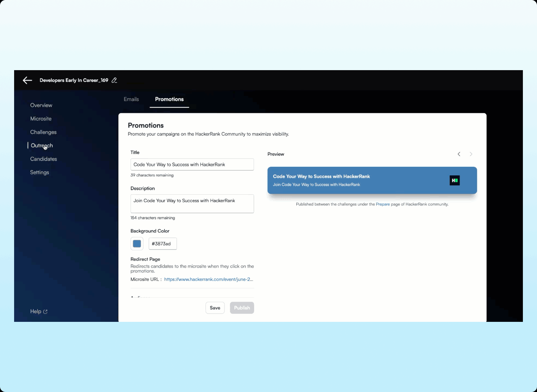Screen dimensions: 537x392
Task: Click the Description text area
Action: click(x=192, y=204)
